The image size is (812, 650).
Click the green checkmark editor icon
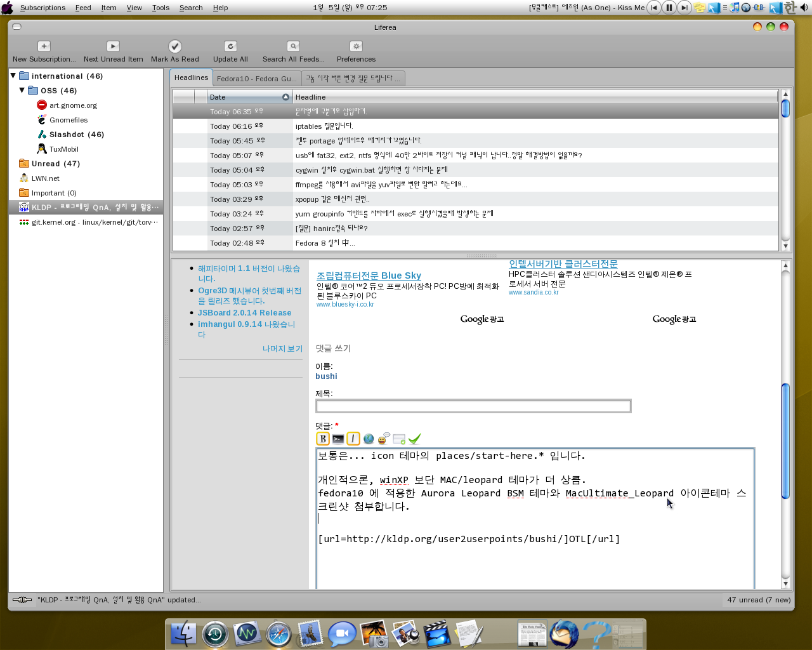pyautogui.click(x=415, y=439)
